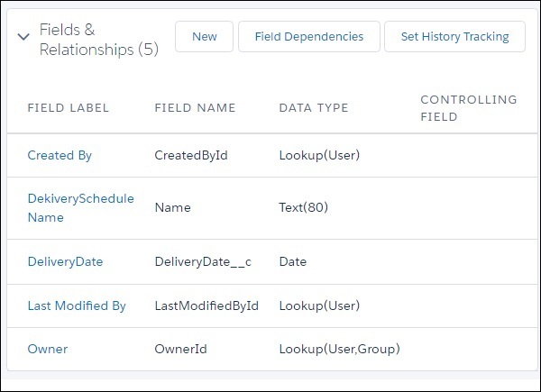Click the DeliveryDate__c field name cell
This screenshot has width=541, height=392.
point(203,262)
